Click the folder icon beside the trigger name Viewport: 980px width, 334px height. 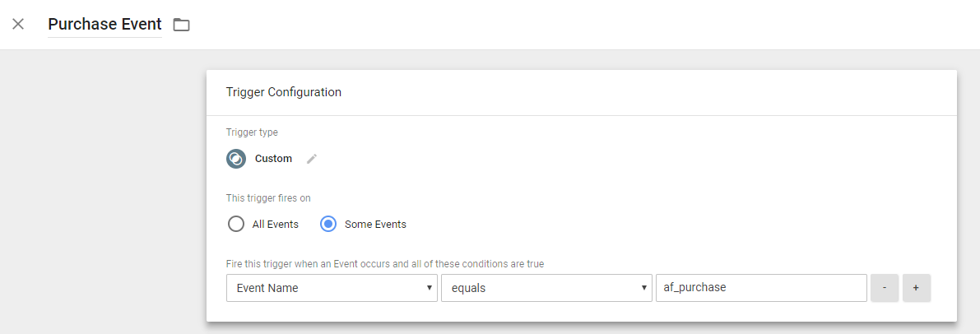tap(181, 25)
